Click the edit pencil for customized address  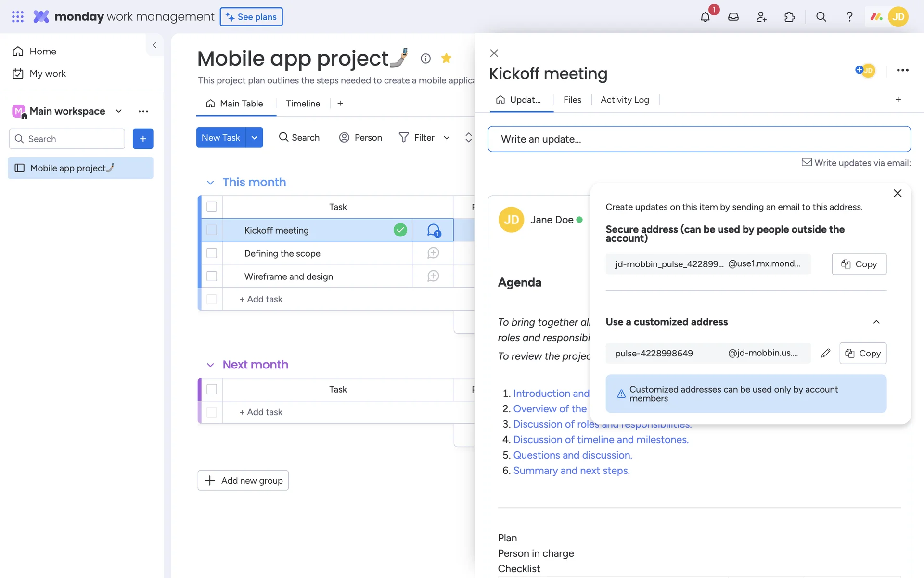point(825,353)
